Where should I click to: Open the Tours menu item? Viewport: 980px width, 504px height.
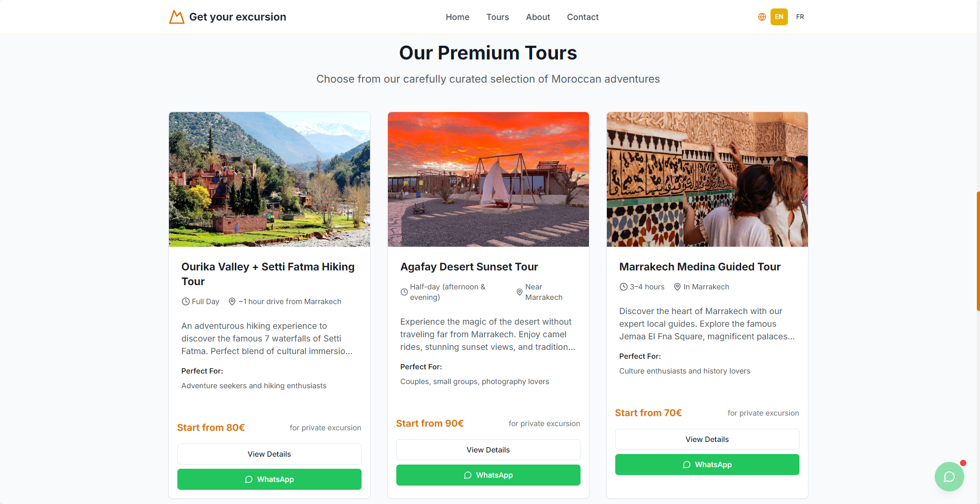coord(497,17)
